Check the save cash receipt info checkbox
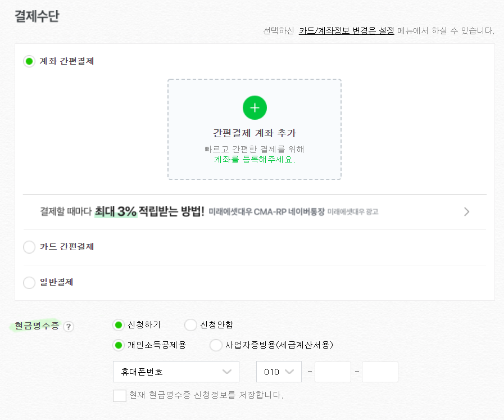Image resolution: width=504 pixels, height=420 pixels. pyautogui.click(x=119, y=395)
